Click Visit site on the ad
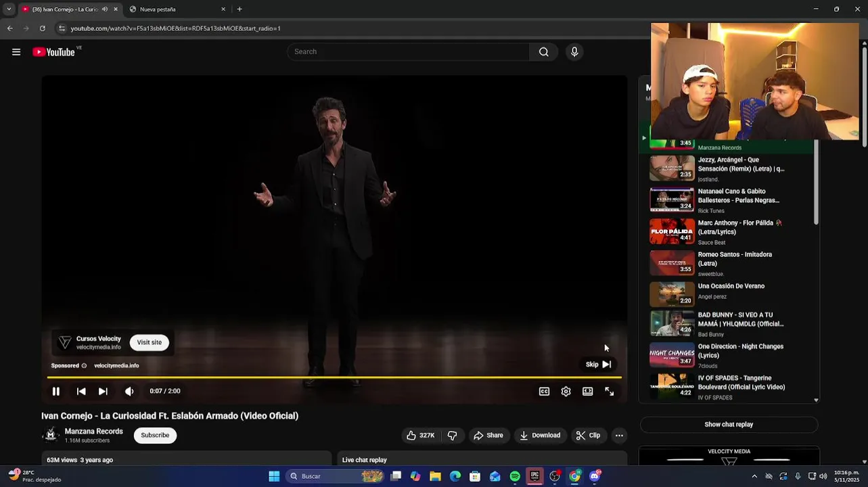The height and width of the screenshot is (487, 868). pyautogui.click(x=150, y=342)
